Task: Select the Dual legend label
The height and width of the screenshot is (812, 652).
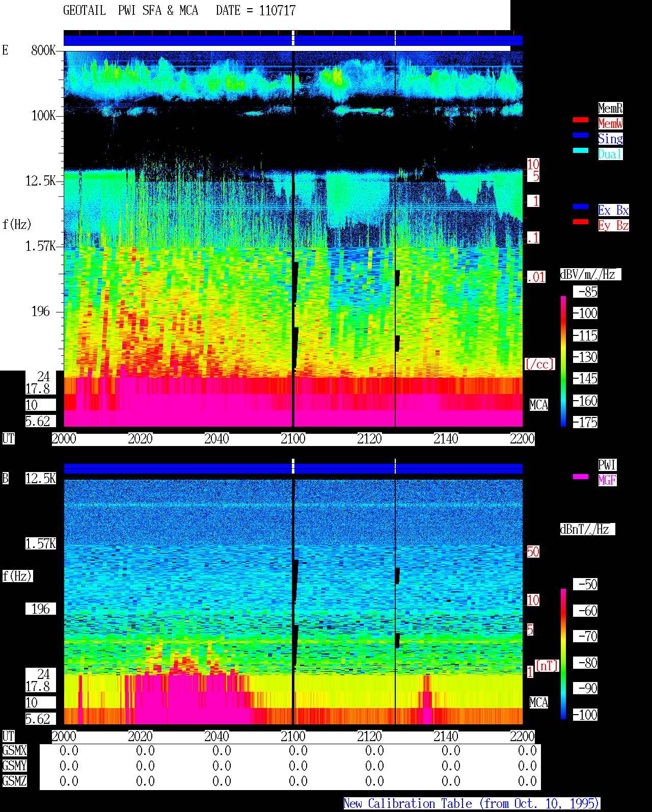Action: click(610, 154)
